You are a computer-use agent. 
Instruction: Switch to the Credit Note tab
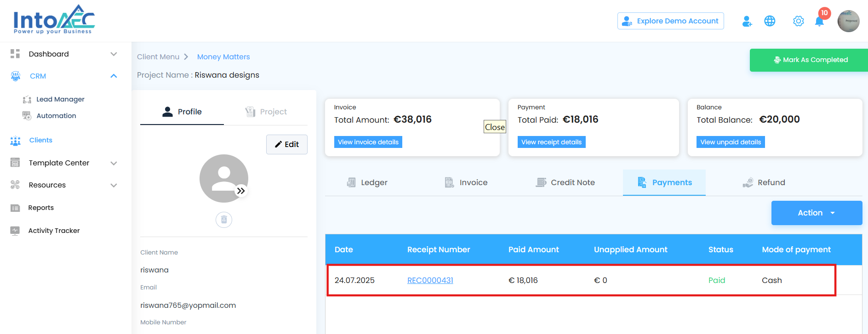coord(565,182)
